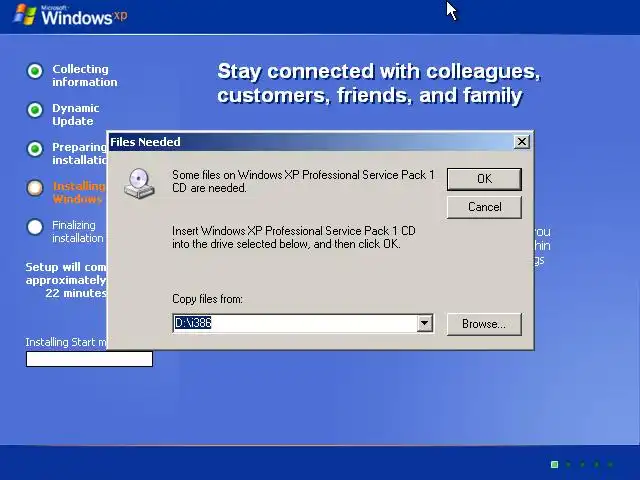The width and height of the screenshot is (640, 480).
Task: Click the 'Some files on Windows XP' message
Action: 303,181
